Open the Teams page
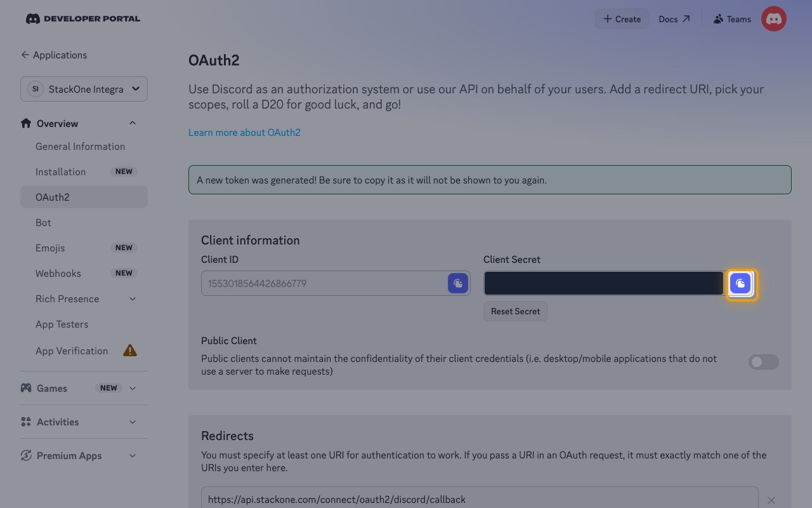Viewport: 812px width, 508px height. [x=732, y=19]
